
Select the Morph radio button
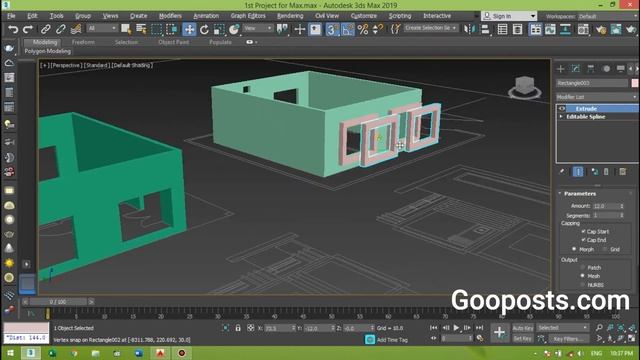pos(574,249)
